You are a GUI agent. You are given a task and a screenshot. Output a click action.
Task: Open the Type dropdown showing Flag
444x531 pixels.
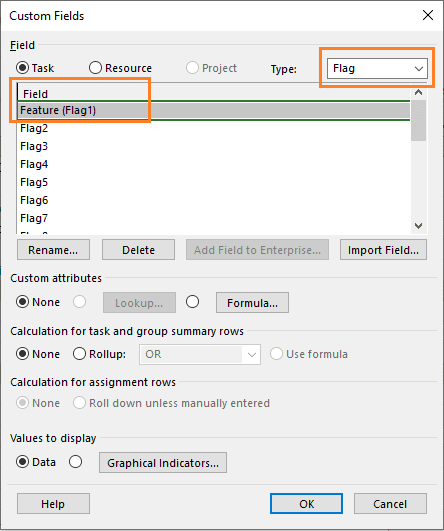pyautogui.click(x=377, y=68)
